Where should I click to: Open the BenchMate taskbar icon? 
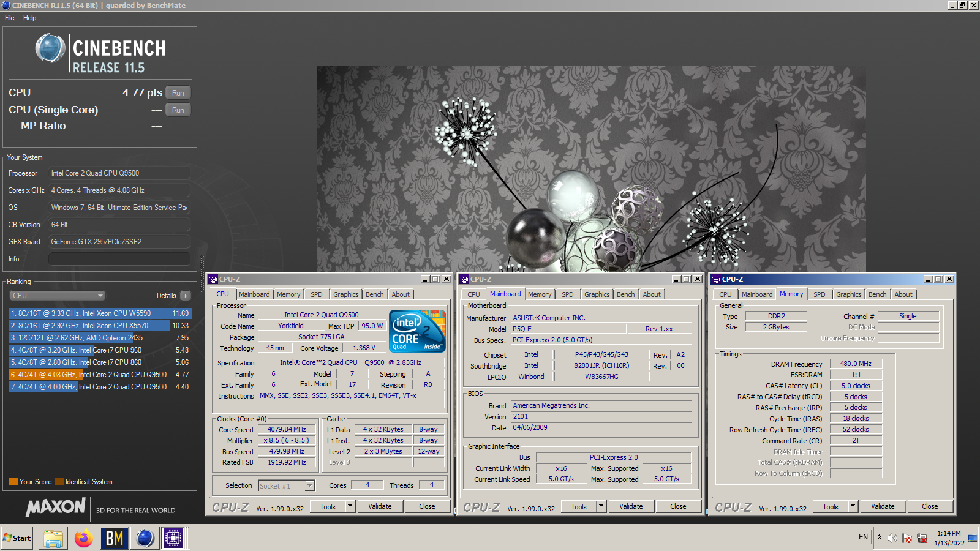point(115,538)
